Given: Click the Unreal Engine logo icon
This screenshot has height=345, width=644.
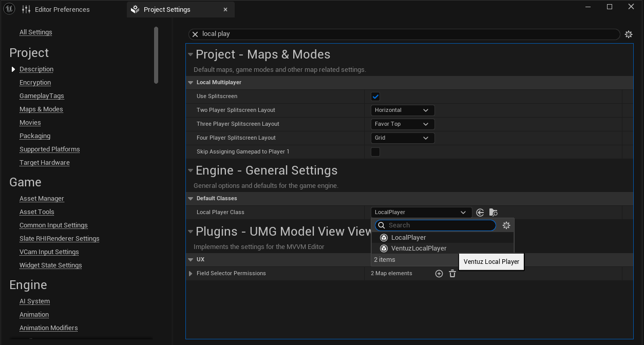Looking at the screenshot, I should click(10, 9).
